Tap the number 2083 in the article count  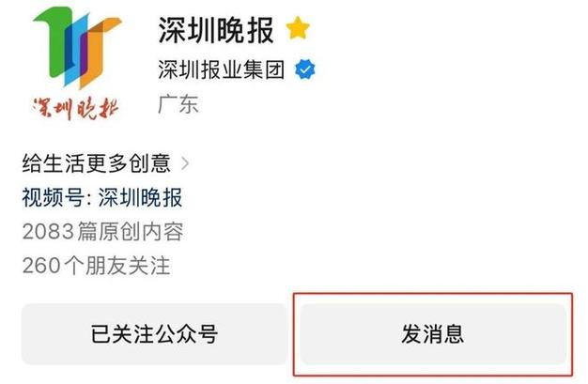[x=48, y=231]
